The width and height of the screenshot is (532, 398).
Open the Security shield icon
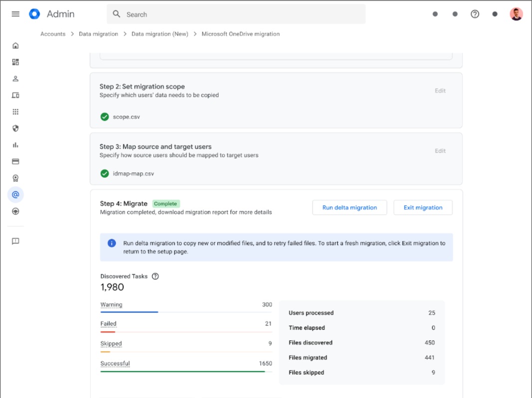coord(15,128)
